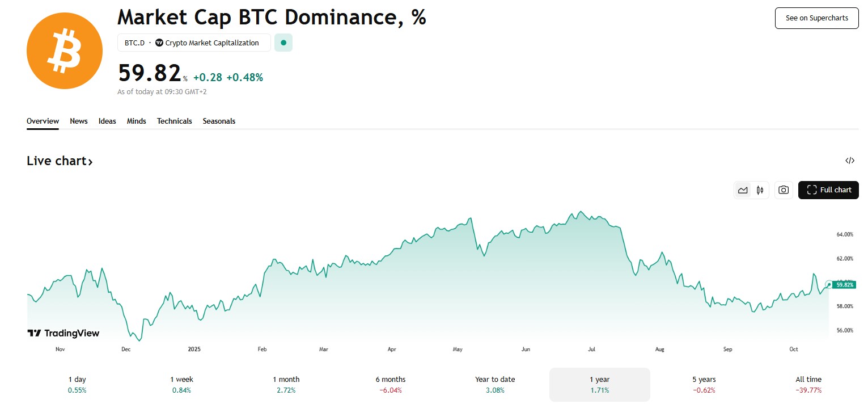
Task: Take a chart snapshot with camera icon
Action: [x=784, y=190]
